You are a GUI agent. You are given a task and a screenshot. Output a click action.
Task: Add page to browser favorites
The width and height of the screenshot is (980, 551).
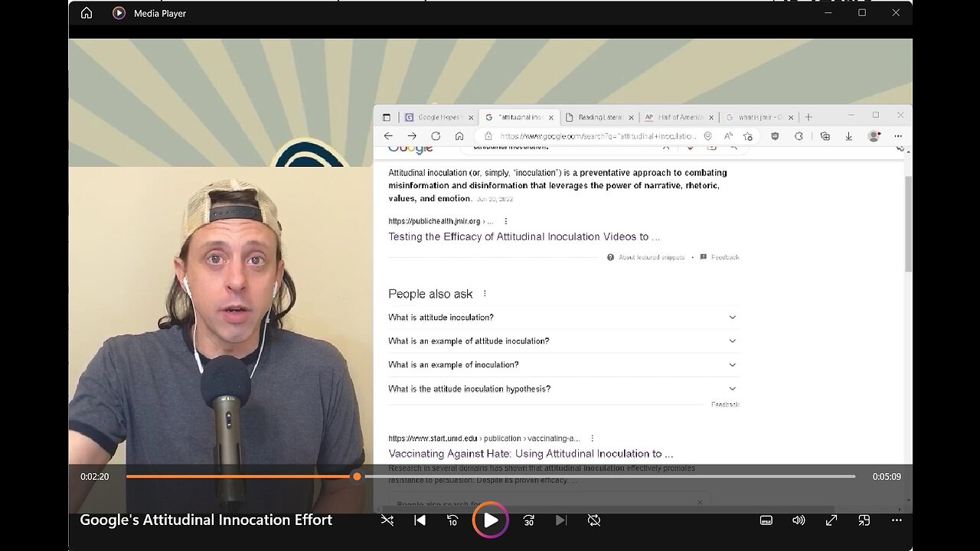point(748,136)
